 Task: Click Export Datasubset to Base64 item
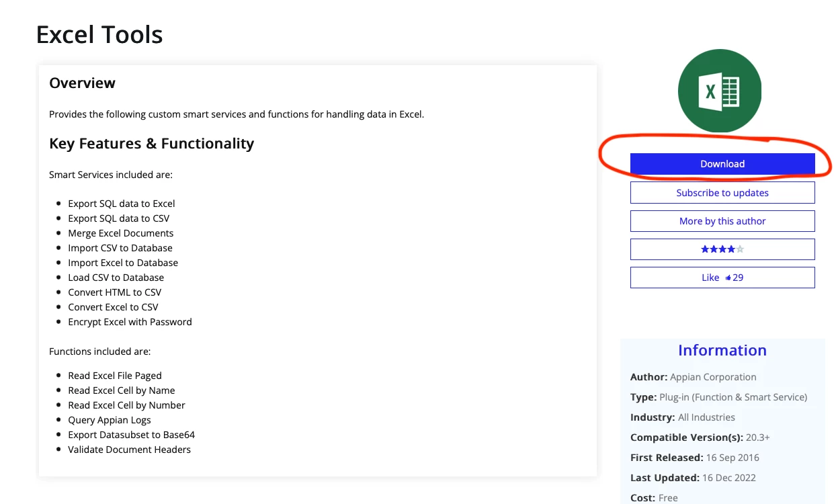coord(132,435)
